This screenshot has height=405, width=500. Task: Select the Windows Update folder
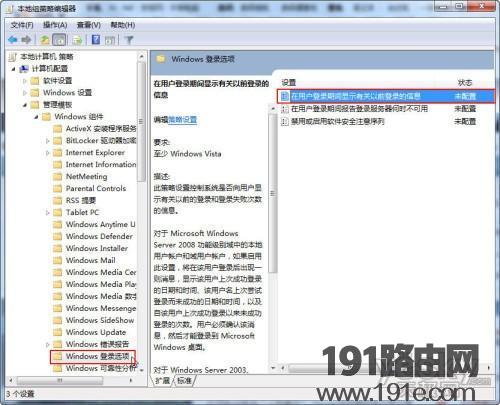click(x=96, y=332)
